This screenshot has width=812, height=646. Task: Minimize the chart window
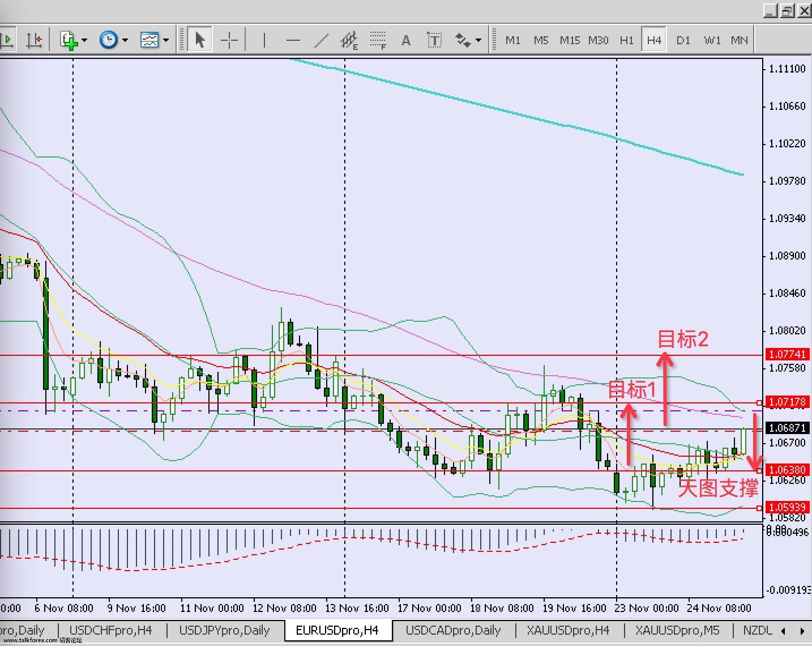click(771, 11)
